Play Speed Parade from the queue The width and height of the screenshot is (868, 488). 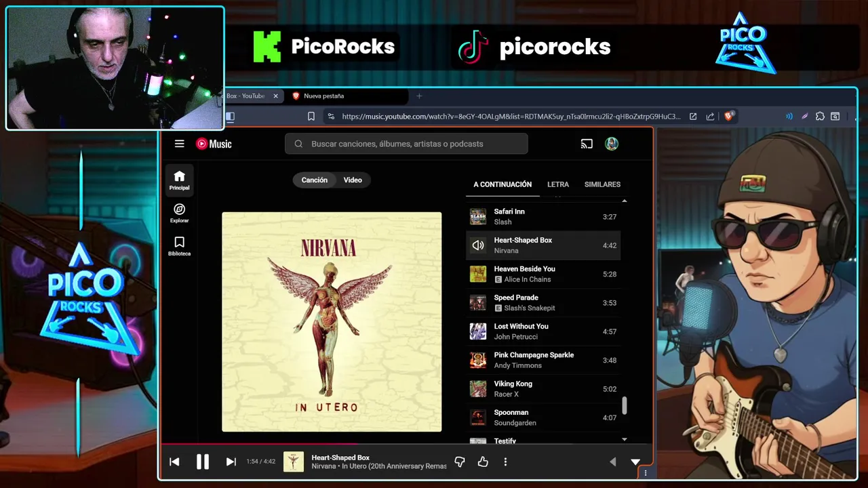[543, 303]
